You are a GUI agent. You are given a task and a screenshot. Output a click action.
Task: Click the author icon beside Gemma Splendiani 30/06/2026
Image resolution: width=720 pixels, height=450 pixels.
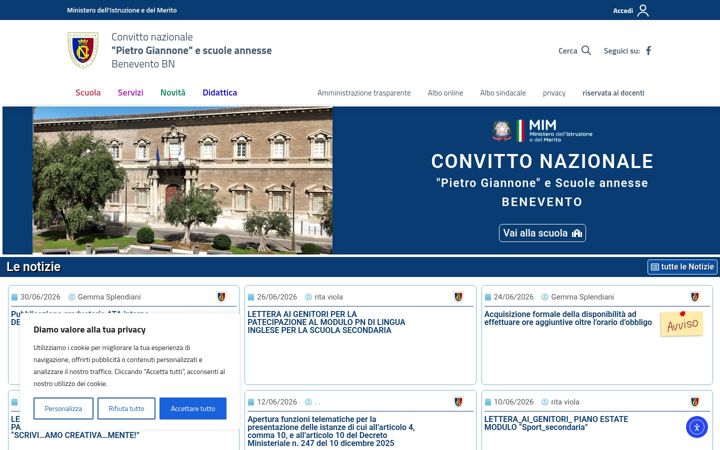(x=72, y=297)
